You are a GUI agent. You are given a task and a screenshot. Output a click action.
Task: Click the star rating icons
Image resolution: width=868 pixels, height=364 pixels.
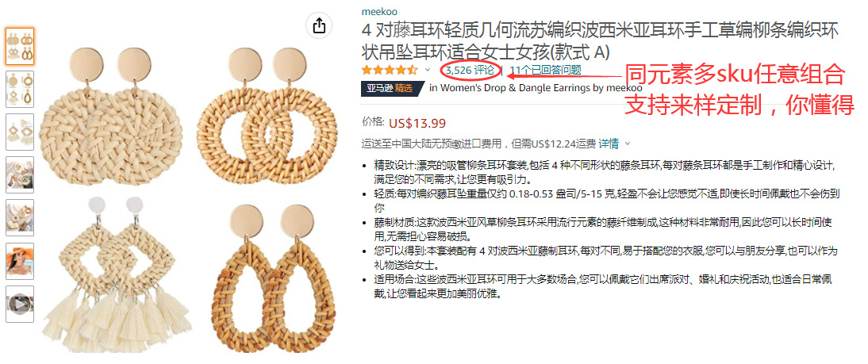(x=390, y=70)
